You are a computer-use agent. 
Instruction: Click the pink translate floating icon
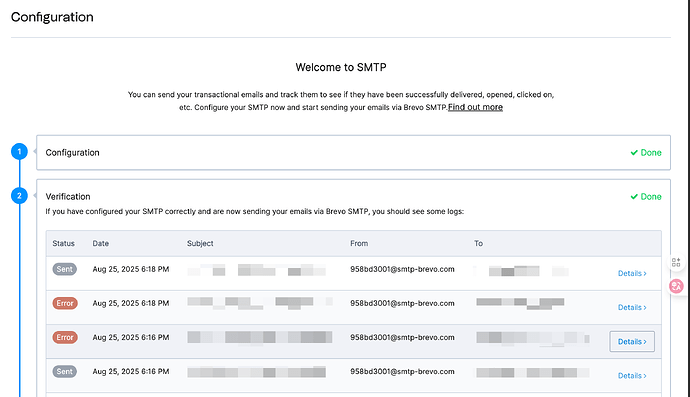(x=676, y=286)
